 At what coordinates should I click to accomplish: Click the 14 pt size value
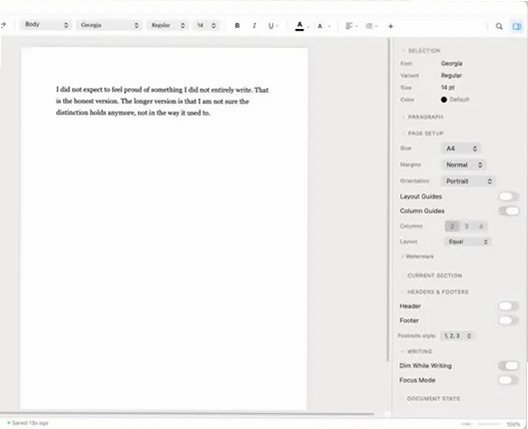point(448,88)
